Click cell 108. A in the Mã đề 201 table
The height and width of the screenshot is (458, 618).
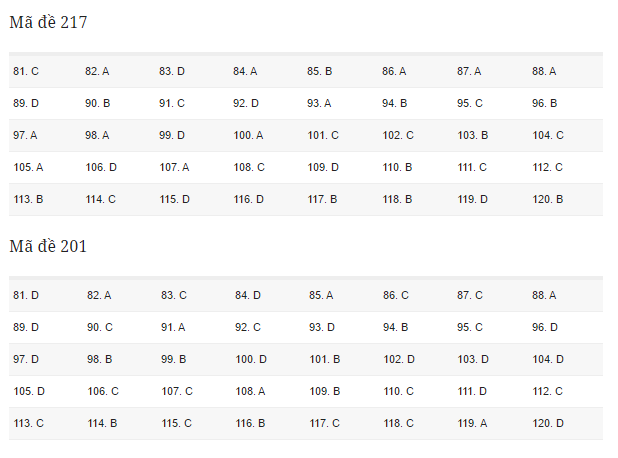[250, 392]
